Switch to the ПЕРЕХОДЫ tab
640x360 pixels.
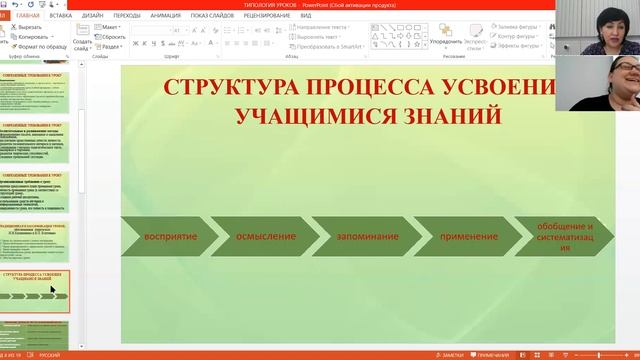click(127, 16)
